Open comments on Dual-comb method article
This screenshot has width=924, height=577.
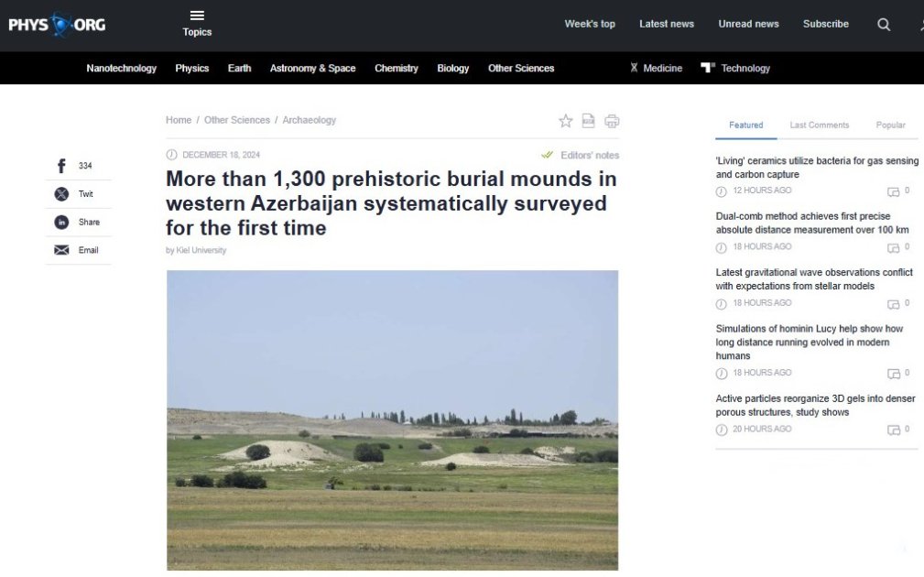tap(897, 247)
